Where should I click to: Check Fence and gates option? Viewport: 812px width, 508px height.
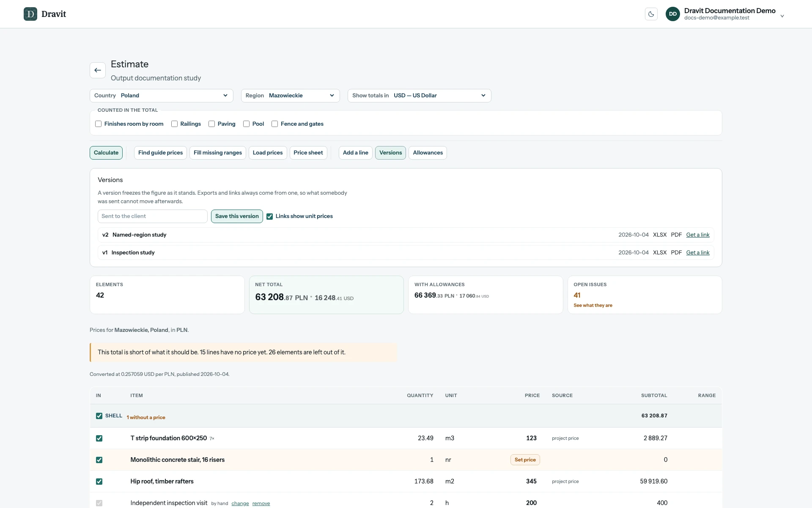[x=275, y=124]
